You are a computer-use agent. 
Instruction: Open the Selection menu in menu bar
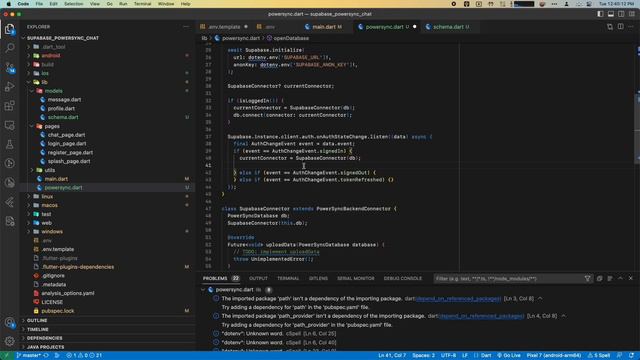click(x=73, y=4)
